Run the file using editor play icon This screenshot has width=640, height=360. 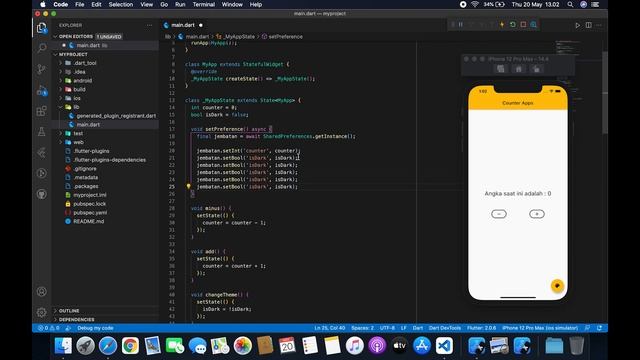pos(578,25)
